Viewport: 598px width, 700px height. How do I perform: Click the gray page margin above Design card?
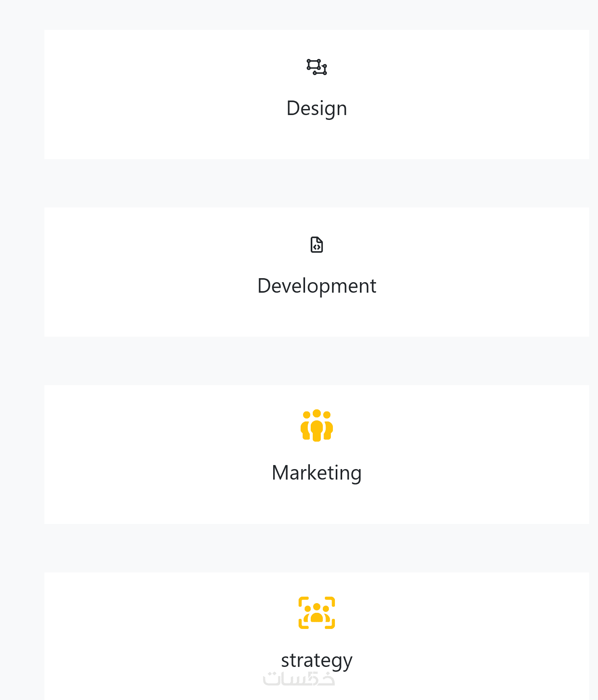(x=317, y=15)
